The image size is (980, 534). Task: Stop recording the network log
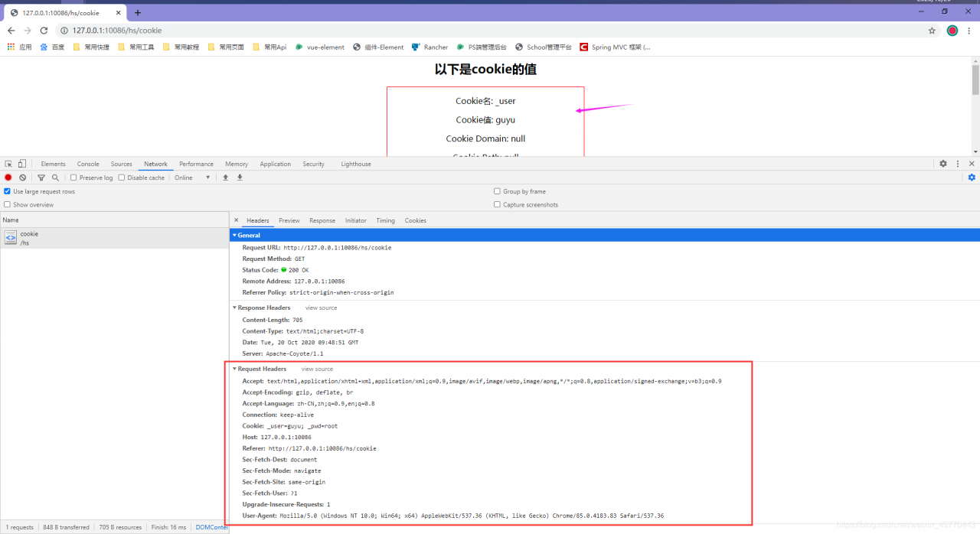[x=8, y=177]
